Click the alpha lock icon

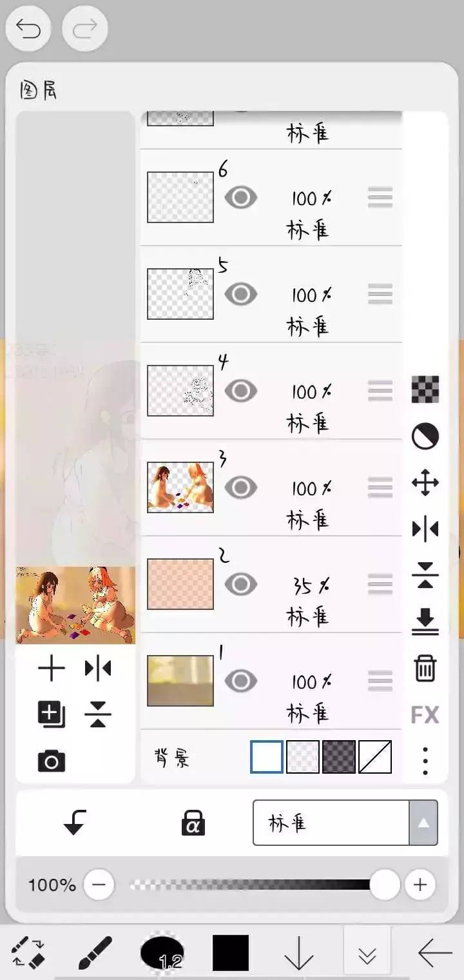point(193,823)
